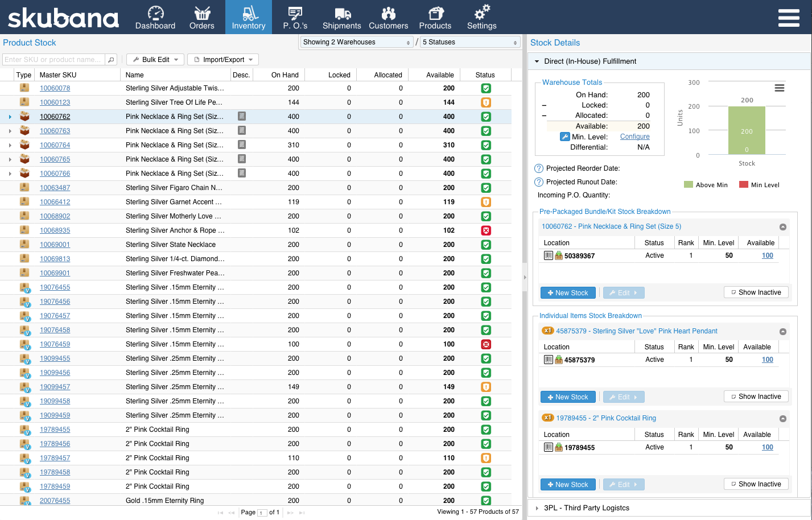
Task: Open the chart options menu icon
Action: [x=780, y=88]
